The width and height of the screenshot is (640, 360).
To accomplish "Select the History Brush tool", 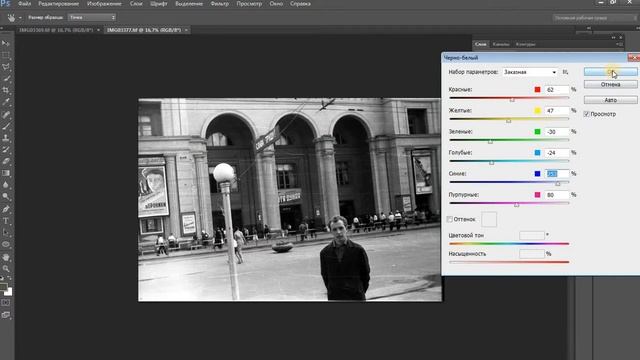I will click(6, 150).
